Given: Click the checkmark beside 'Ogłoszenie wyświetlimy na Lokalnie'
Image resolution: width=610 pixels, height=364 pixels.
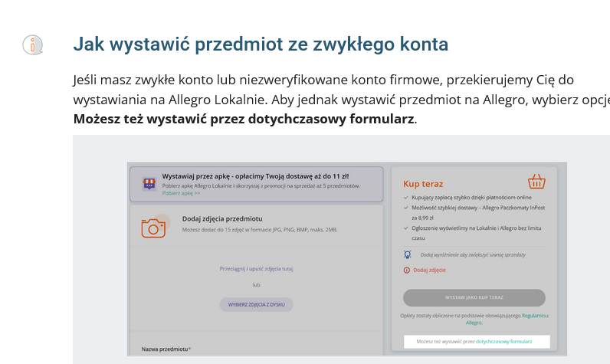Looking at the screenshot, I should [x=406, y=228].
